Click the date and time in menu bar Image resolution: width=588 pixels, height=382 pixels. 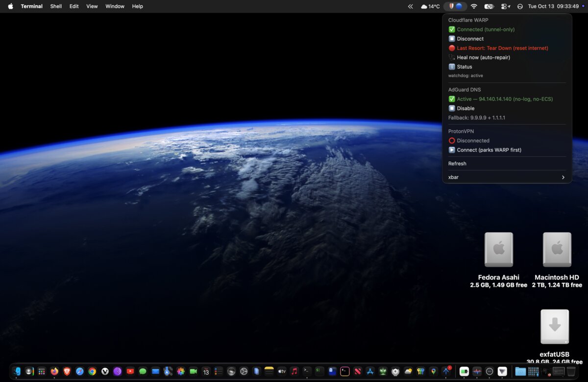[553, 6]
